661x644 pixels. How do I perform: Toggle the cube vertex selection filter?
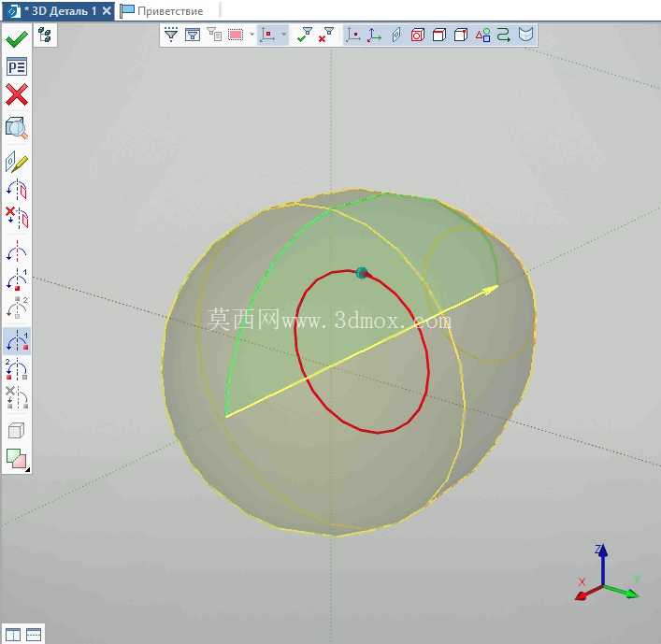(461, 35)
